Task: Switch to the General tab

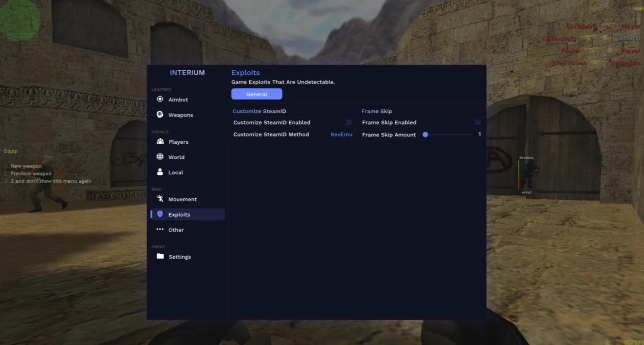Action: pos(256,94)
